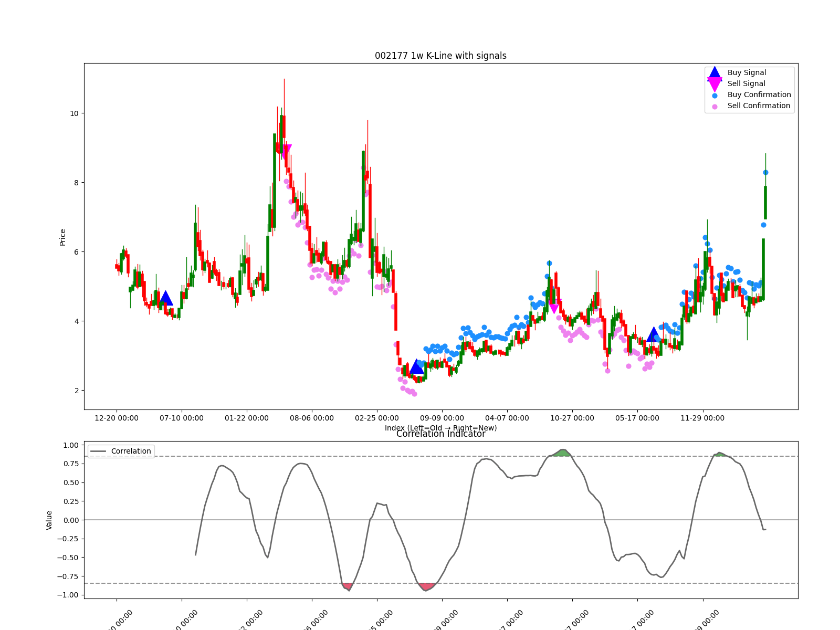This screenshot has height=630, width=840.
Task: Click the chart title '002177 1w K-Line with signals'
Action: pyautogui.click(x=440, y=56)
